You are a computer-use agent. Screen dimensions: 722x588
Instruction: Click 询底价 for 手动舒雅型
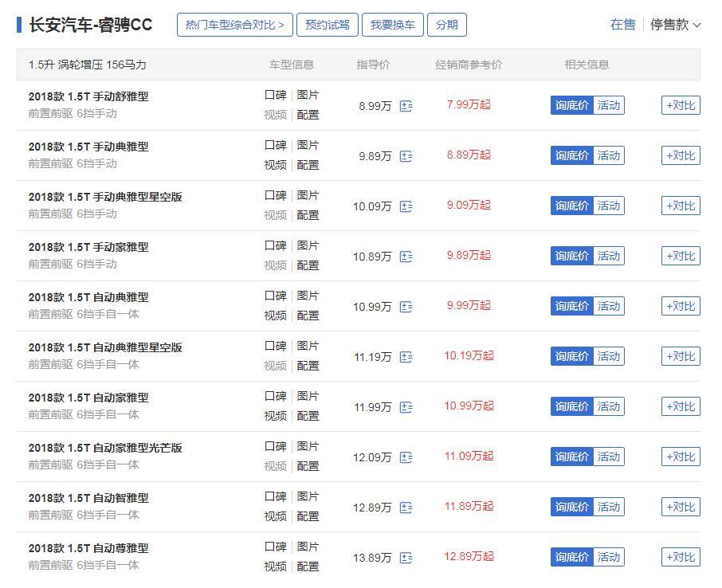pyautogui.click(x=572, y=105)
